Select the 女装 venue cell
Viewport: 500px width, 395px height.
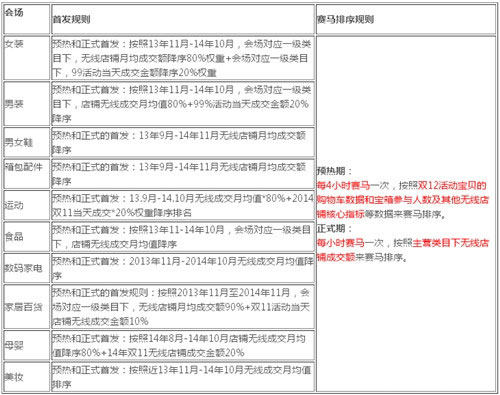tap(27, 58)
